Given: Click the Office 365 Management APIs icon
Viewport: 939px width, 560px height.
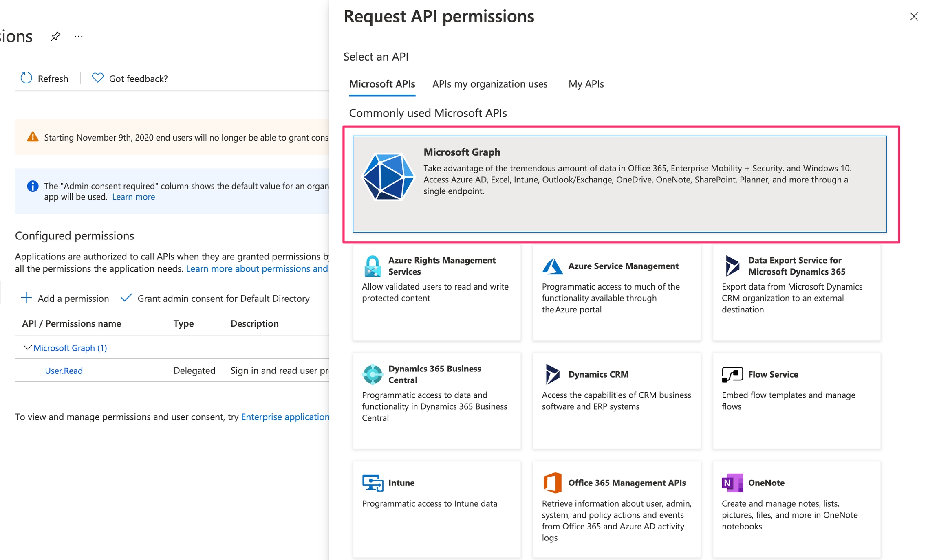Looking at the screenshot, I should tap(552, 483).
